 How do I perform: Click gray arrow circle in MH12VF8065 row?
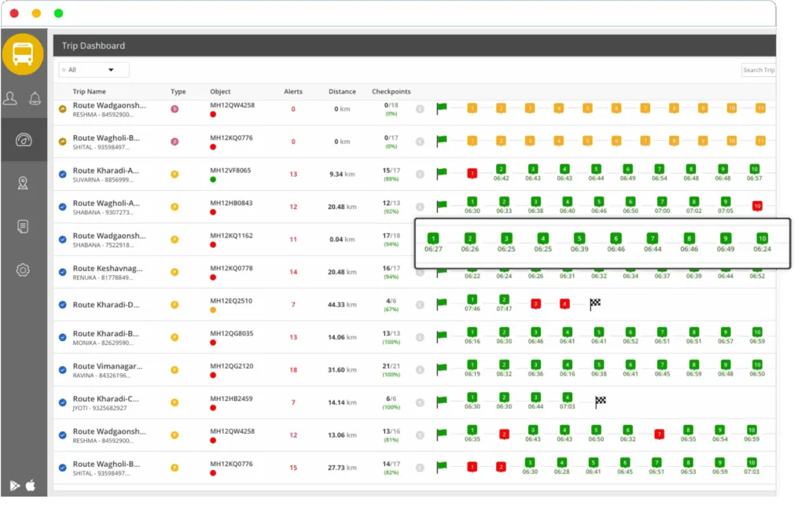tap(420, 174)
